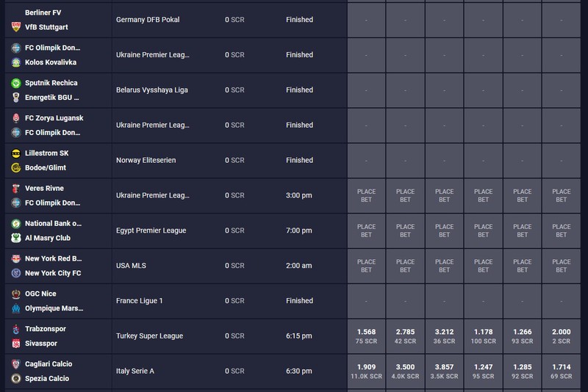Click the VfB Stuttgart club crest icon

click(x=15, y=27)
